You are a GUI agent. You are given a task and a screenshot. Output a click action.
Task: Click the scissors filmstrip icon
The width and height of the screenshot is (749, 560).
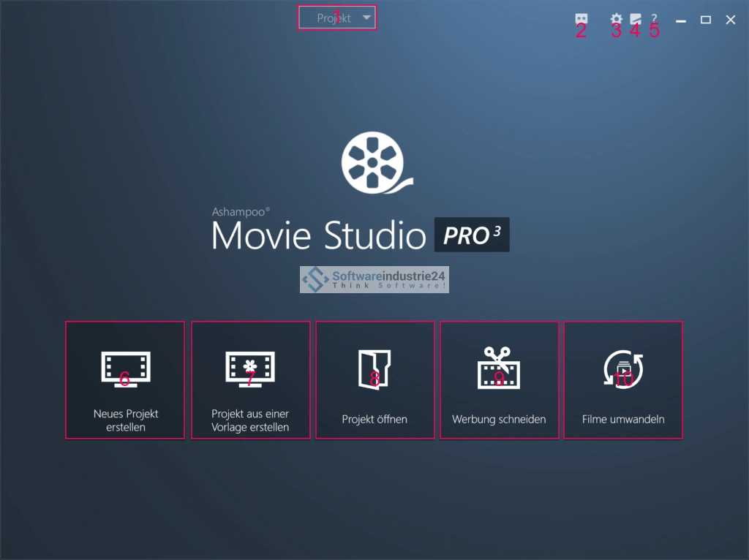point(499,368)
